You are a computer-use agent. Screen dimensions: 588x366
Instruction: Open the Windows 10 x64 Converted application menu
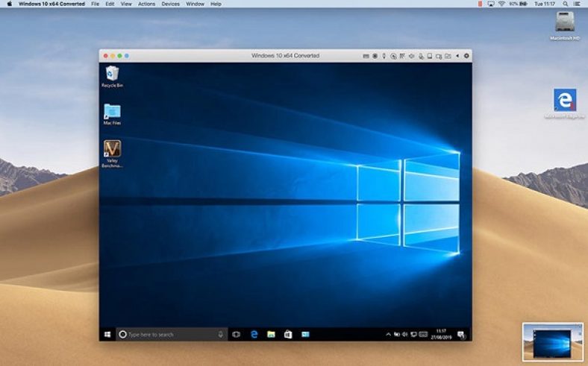click(51, 4)
